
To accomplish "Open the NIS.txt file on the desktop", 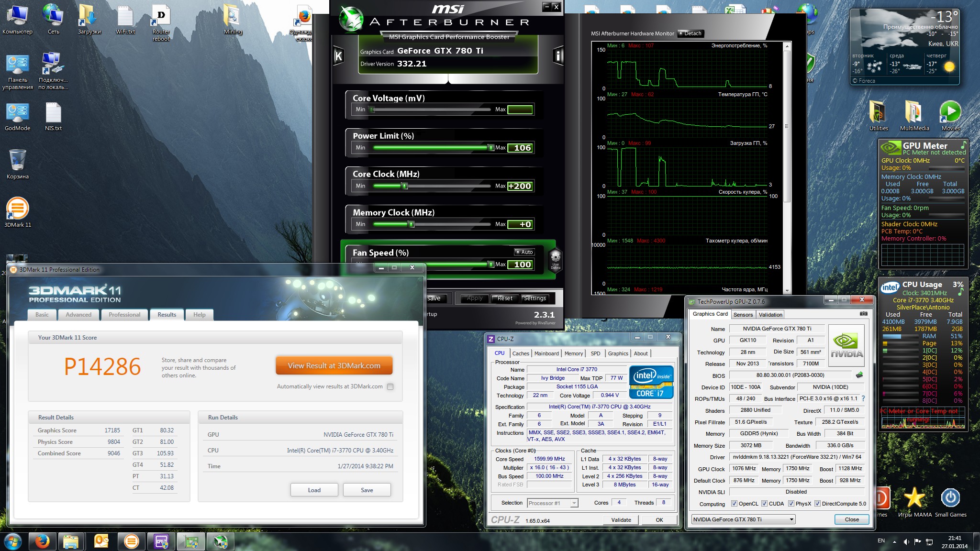I will [x=54, y=116].
